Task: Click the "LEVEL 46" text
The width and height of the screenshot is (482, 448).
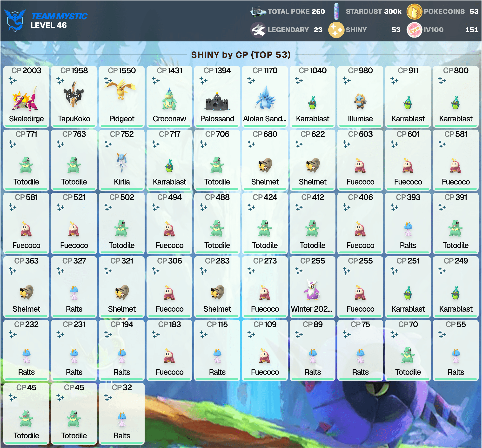Action: [48, 25]
